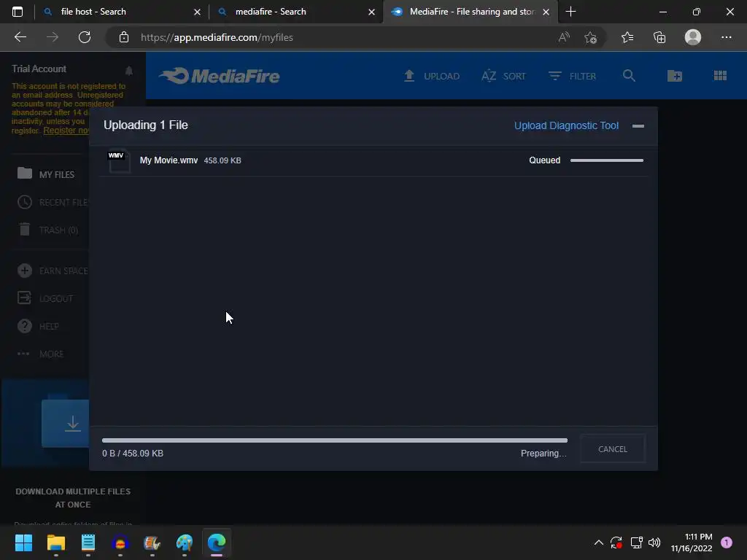This screenshot has height=560, width=747.
Task: Click the search magnifier in MediaFire header
Action: [629, 76]
